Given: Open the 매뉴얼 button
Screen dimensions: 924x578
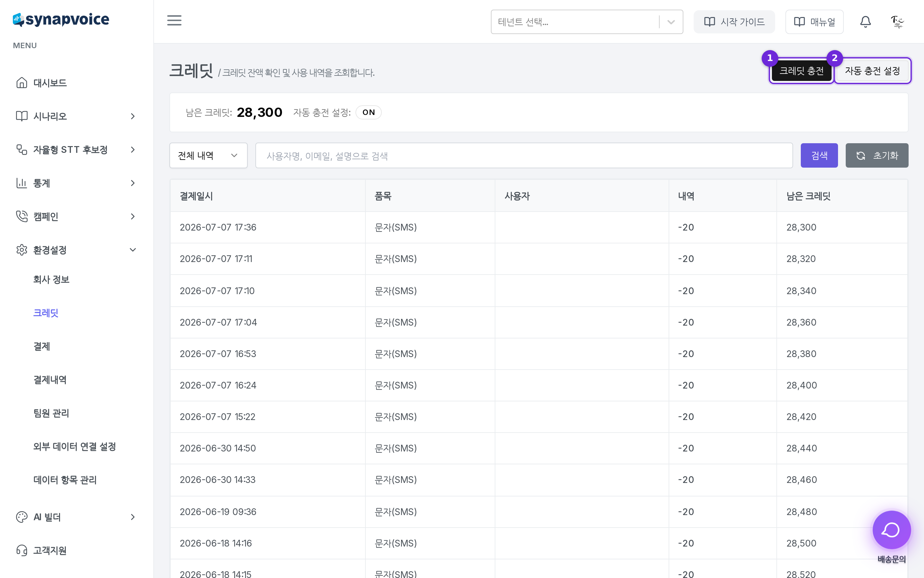Looking at the screenshot, I should (814, 22).
